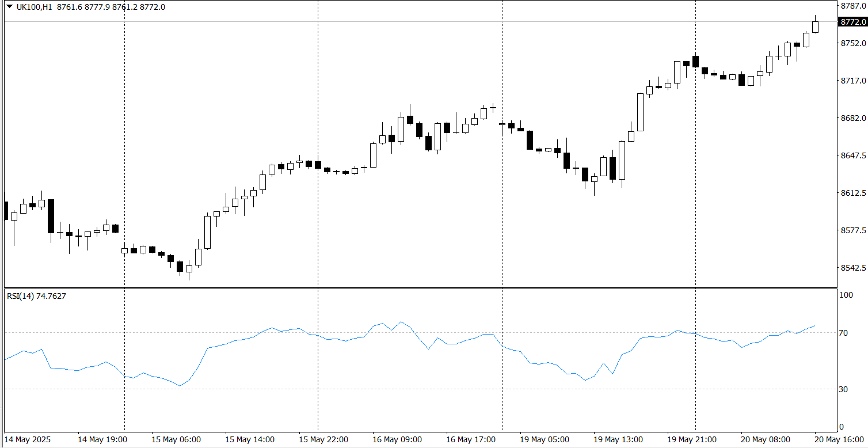Image resolution: width=868 pixels, height=448 pixels.
Task: Click the 14 May 19:00 time label
Action: pyautogui.click(x=102, y=439)
